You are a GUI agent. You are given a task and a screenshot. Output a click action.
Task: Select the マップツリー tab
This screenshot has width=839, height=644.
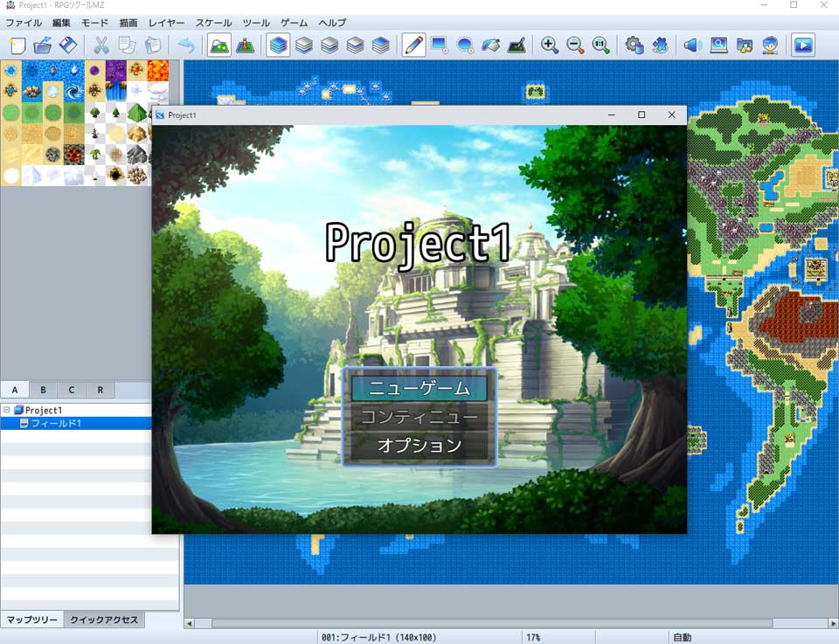32,620
